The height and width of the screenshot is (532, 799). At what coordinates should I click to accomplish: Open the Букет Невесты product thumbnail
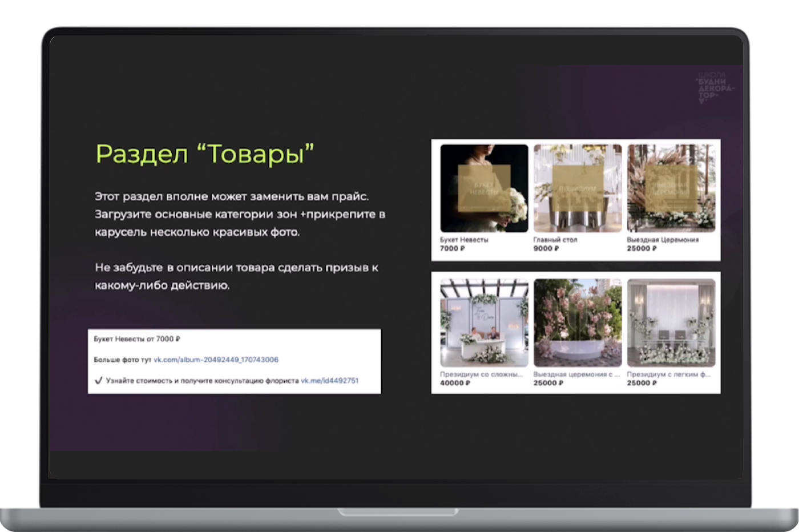(484, 188)
